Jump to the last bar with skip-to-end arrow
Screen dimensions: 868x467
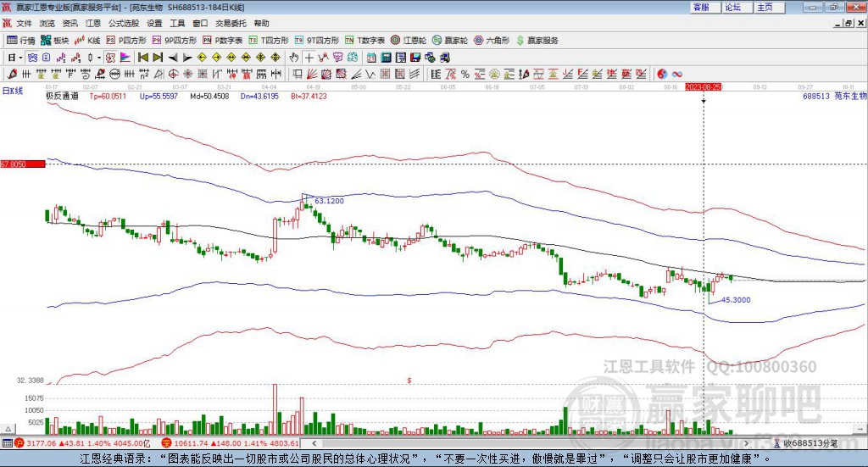coord(158,58)
